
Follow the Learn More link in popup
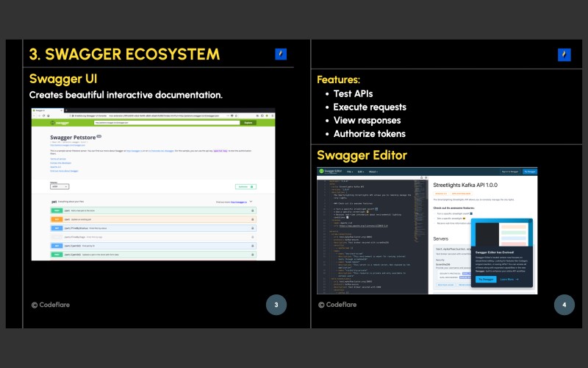coord(509,280)
